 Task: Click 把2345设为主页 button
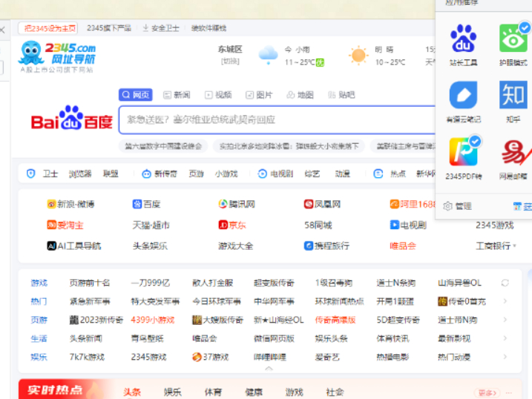47,28
